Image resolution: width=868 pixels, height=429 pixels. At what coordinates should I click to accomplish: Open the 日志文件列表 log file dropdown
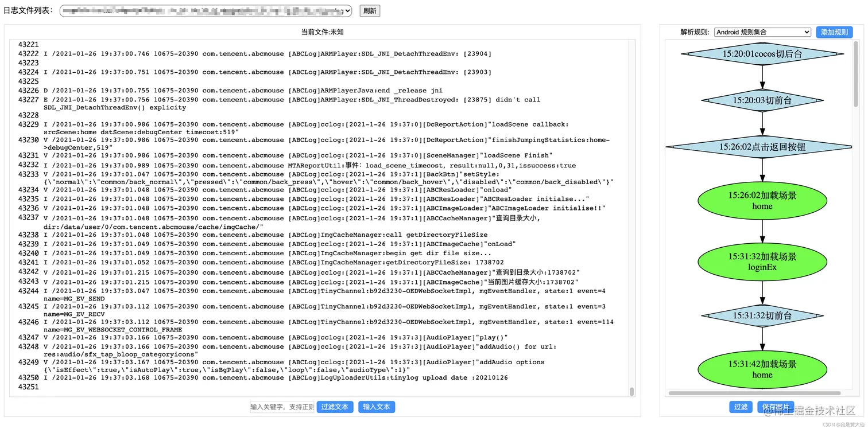pos(206,11)
